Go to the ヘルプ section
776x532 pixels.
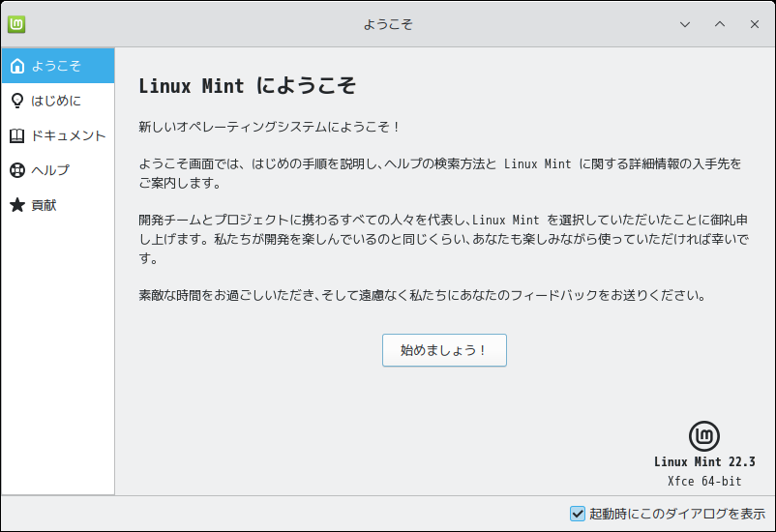pos(50,170)
